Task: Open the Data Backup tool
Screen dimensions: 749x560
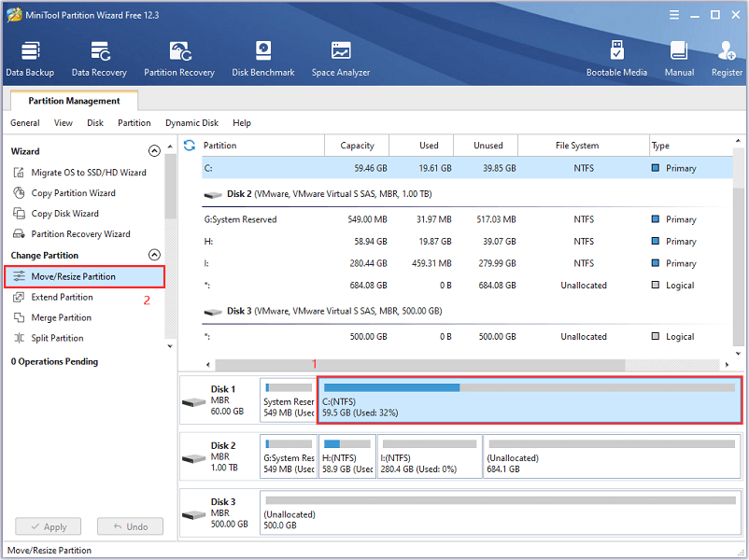Action: [x=30, y=59]
